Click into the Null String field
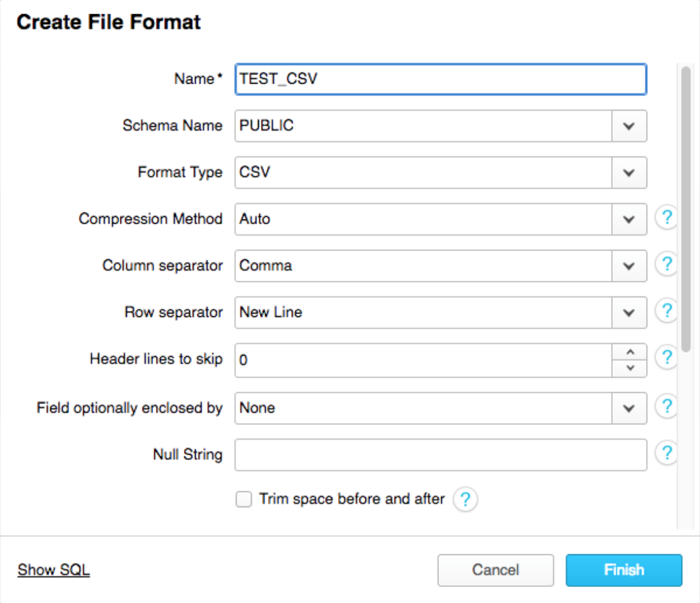 coord(440,455)
